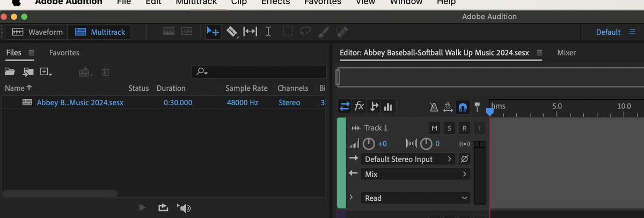Click the Open File folder icon
This screenshot has width=644, height=218.
(10, 71)
